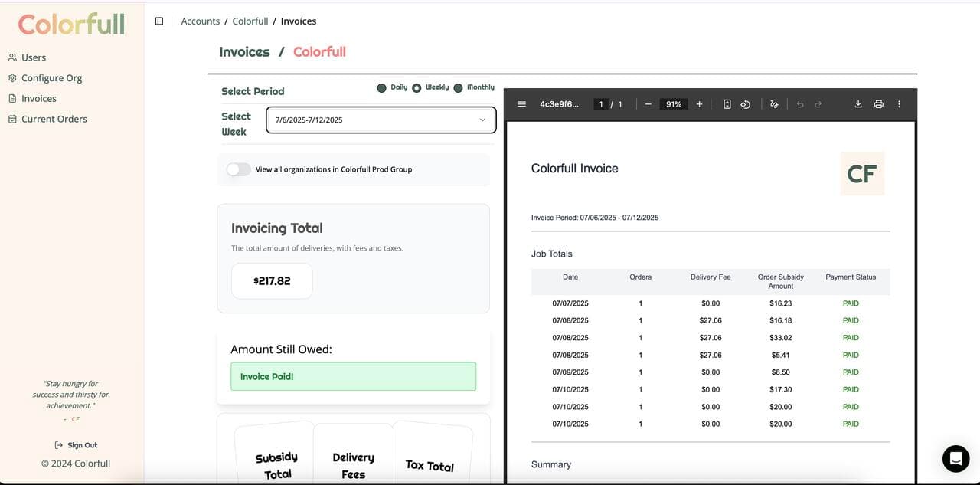Screen dimensions: 980x485
Task: Switch to Current Orders
Action: click(53, 118)
